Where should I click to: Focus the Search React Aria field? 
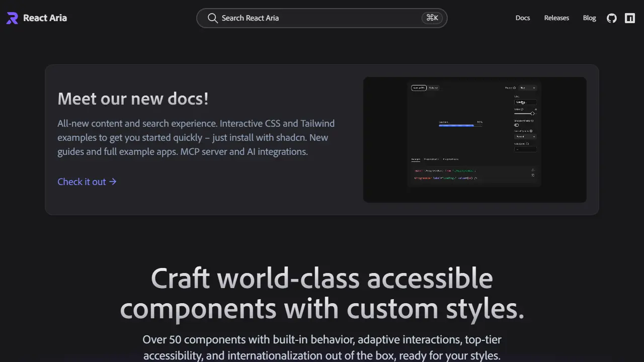[x=322, y=18]
